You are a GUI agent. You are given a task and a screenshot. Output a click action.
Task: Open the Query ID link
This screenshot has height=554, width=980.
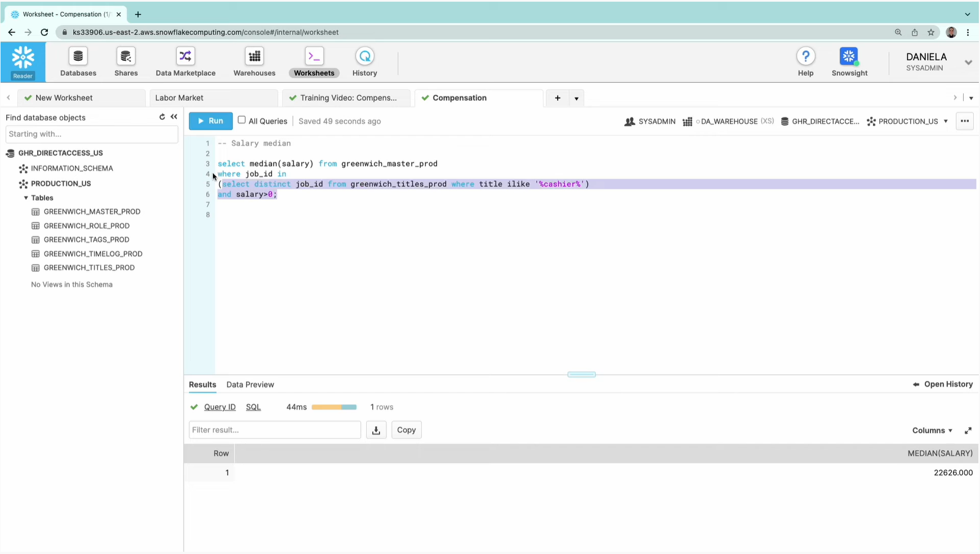coord(220,407)
